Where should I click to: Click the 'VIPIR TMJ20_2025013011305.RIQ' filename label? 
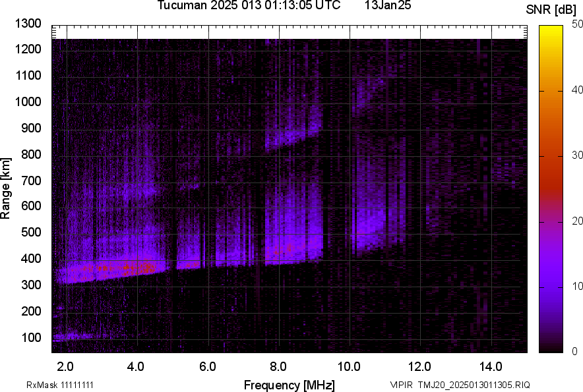(460, 385)
